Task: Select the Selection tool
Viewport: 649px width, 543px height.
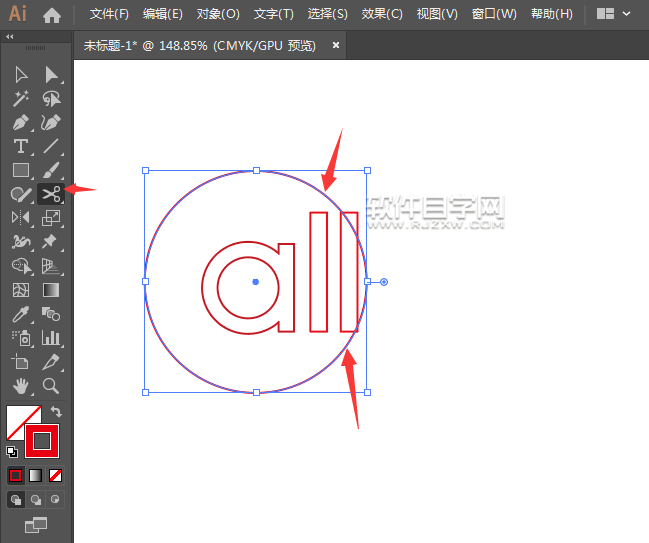Action: click(x=21, y=75)
